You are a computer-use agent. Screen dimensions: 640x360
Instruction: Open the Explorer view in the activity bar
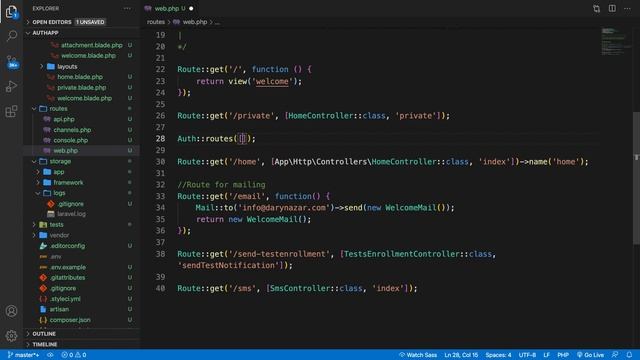(x=11, y=12)
